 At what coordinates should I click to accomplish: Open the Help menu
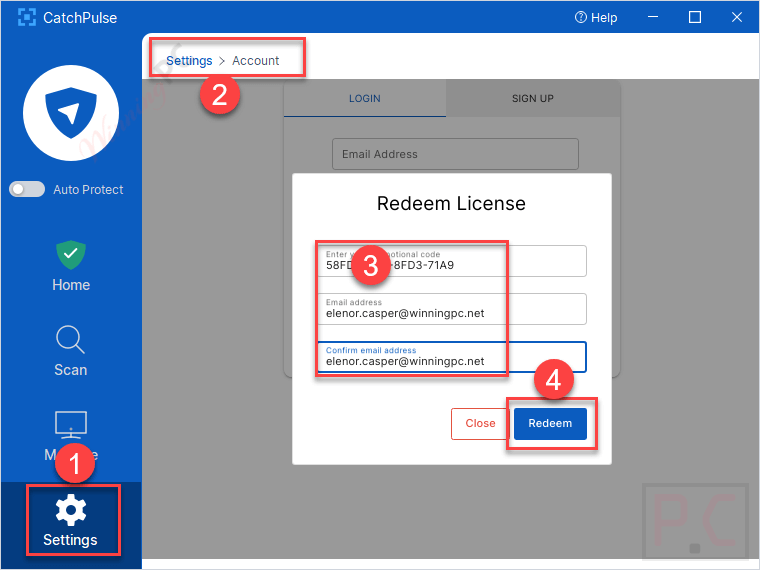pos(596,18)
